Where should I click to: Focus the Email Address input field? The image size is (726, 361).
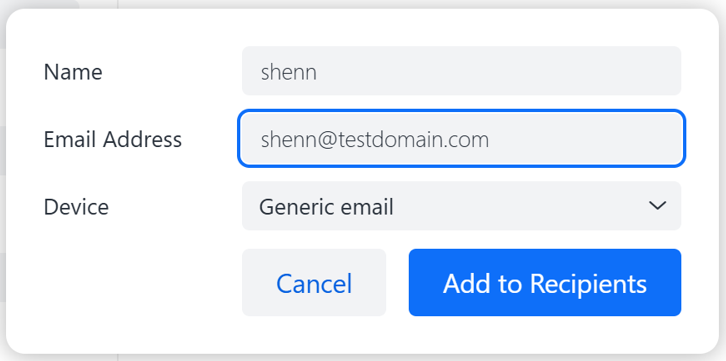tap(461, 138)
